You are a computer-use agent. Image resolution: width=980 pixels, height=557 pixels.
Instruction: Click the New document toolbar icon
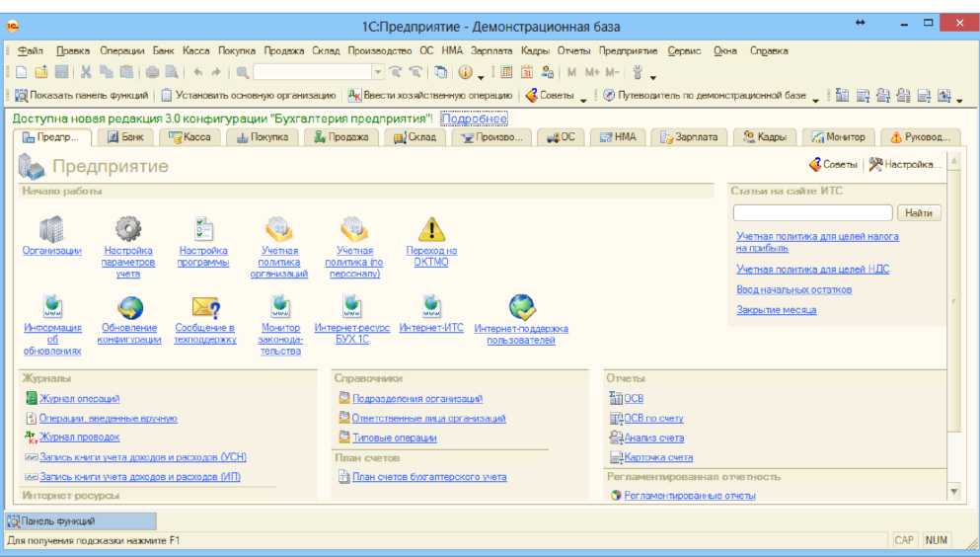(x=22, y=72)
